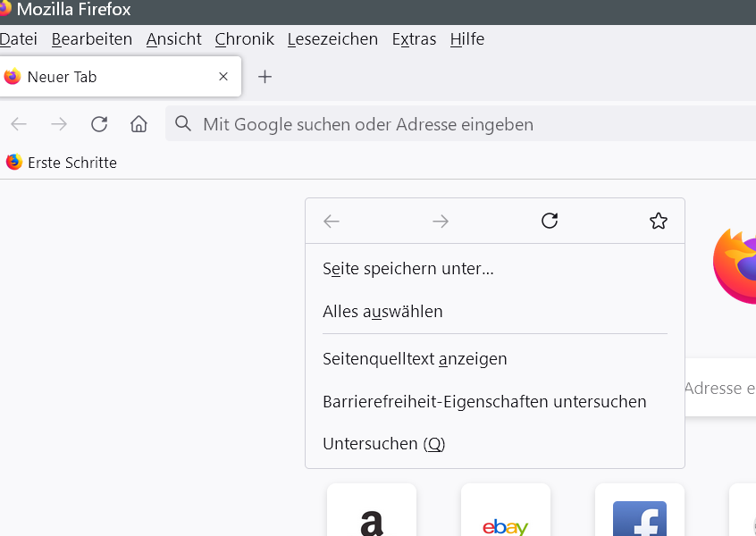Click the back arrow in context menu
Image resolution: width=756 pixels, height=536 pixels.
(332, 221)
